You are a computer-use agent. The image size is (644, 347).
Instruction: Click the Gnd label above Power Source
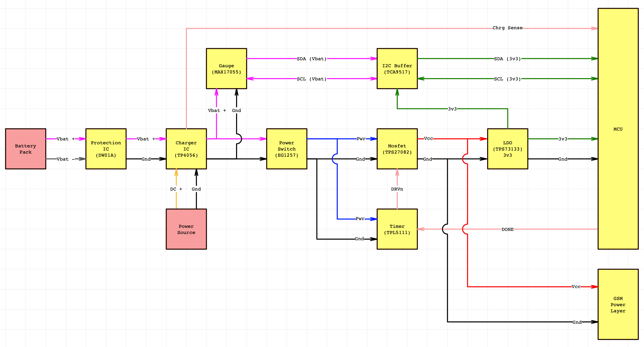(196, 189)
